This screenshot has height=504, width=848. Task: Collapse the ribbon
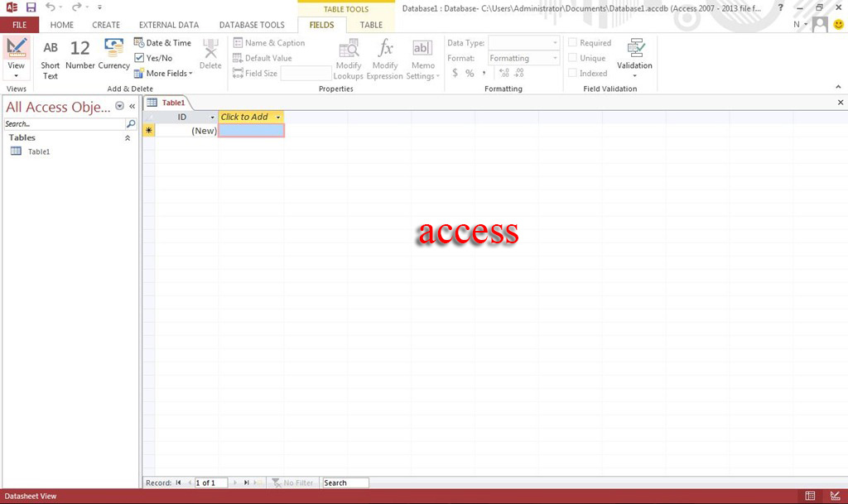(x=838, y=86)
